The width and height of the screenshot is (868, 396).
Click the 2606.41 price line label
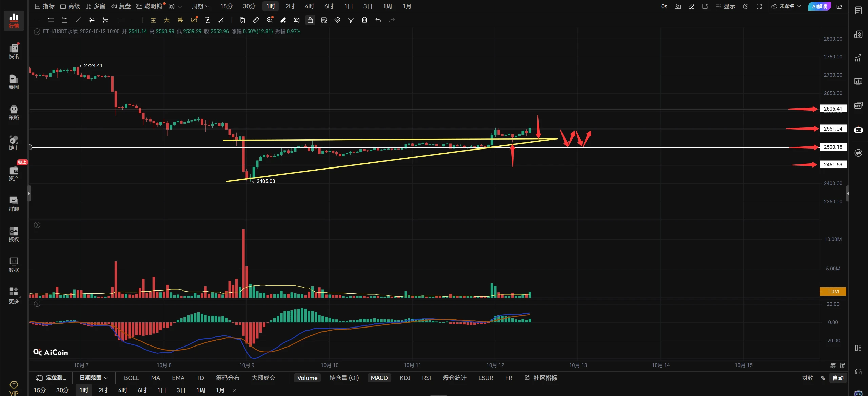click(833, 109)
